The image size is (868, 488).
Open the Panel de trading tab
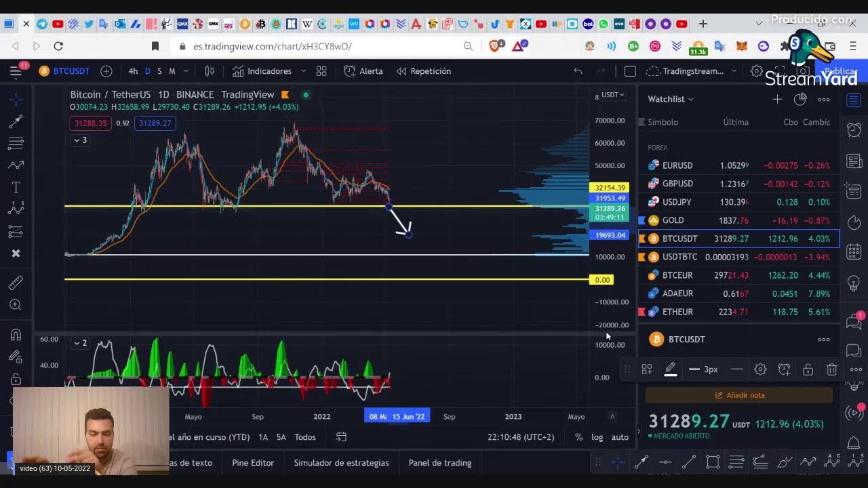(x=440, y=463)
